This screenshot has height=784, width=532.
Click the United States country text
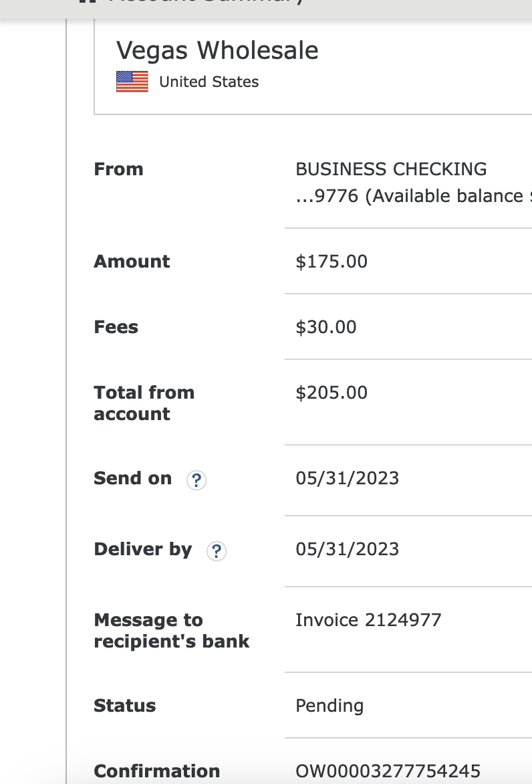point(209,82)
